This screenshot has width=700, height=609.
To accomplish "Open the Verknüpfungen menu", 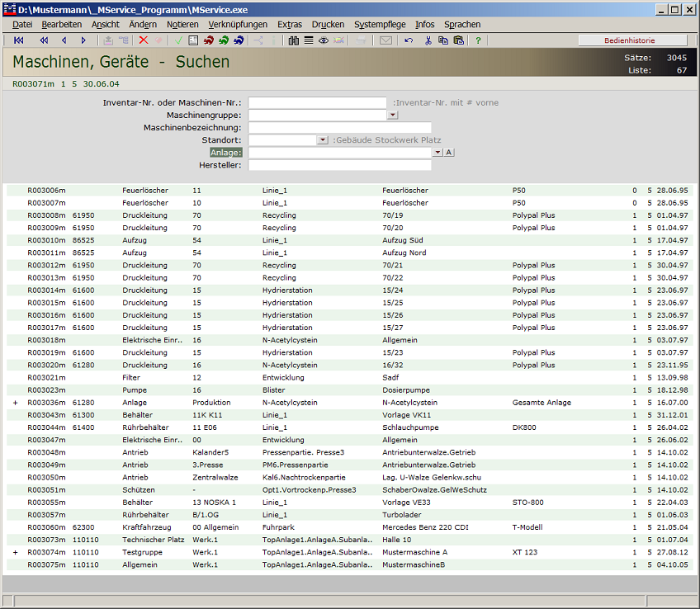I will 237,25.
